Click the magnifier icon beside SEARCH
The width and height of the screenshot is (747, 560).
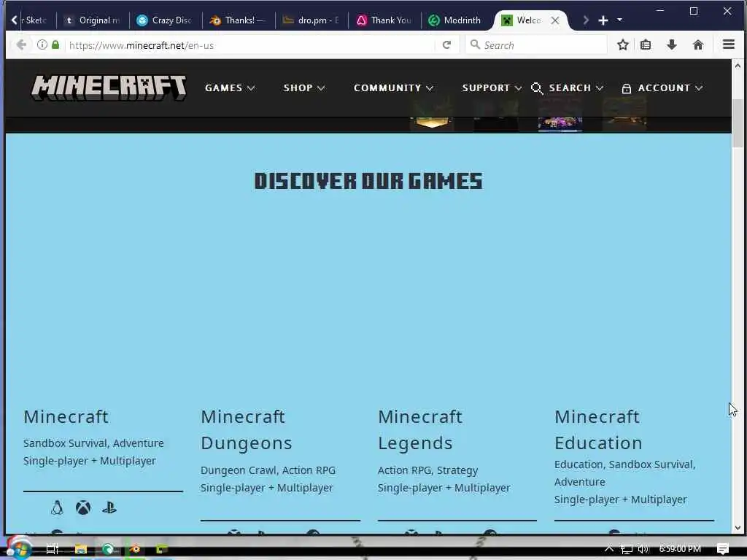(537, 88)
